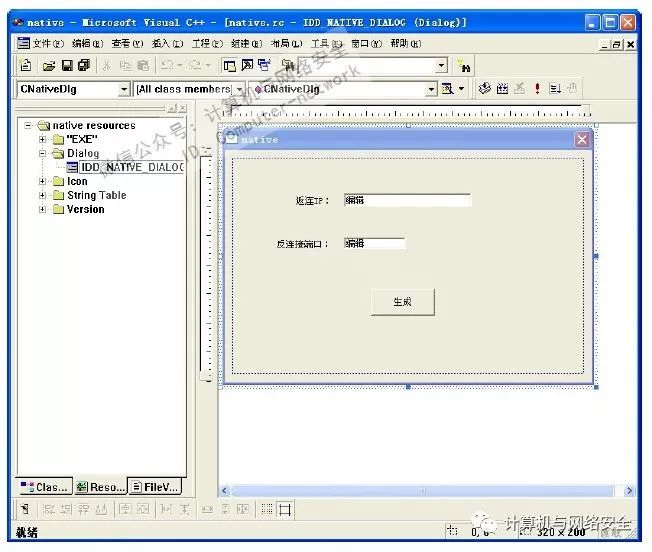The height and width of the screenshot is (552, 652).
Task: Click the Save All stacked disks icon
Action: (84, 65)
